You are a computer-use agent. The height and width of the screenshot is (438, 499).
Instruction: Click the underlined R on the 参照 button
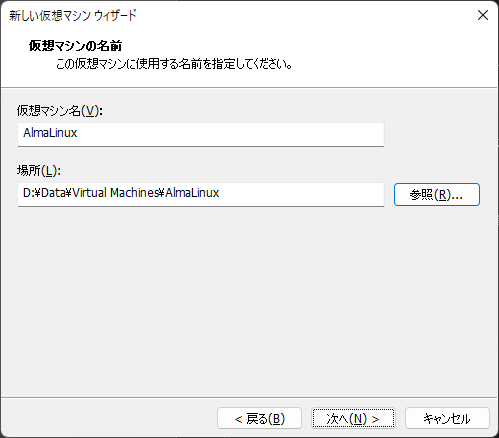click(x=442, y=195)
